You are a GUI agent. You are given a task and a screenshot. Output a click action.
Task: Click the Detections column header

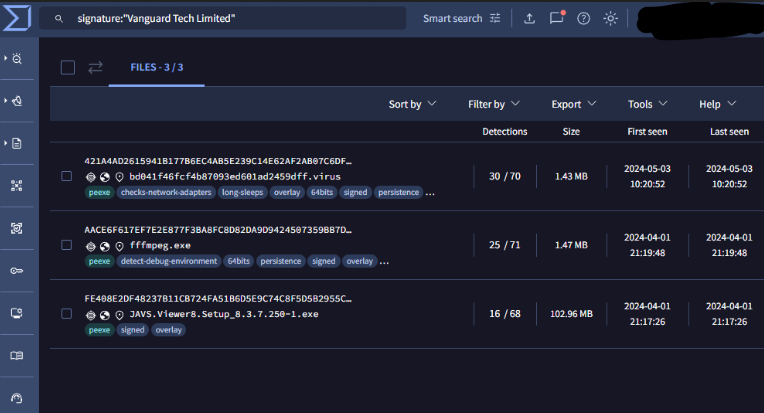click(x=505, y=131)
